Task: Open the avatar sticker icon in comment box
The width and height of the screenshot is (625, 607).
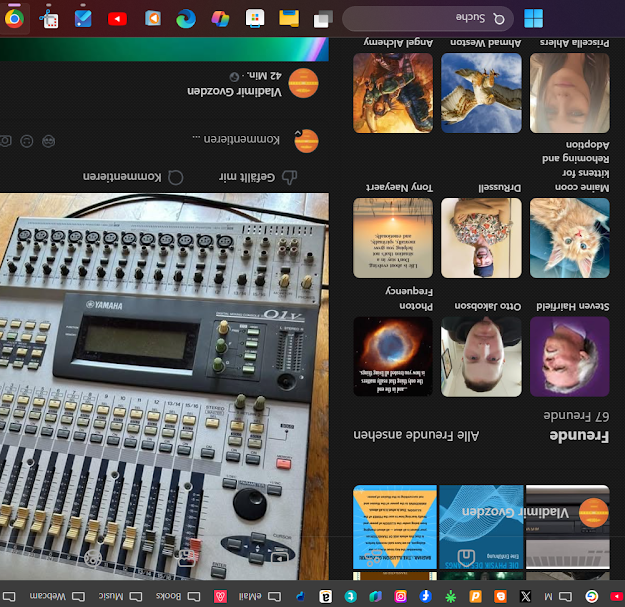Action: pos(49,141)
